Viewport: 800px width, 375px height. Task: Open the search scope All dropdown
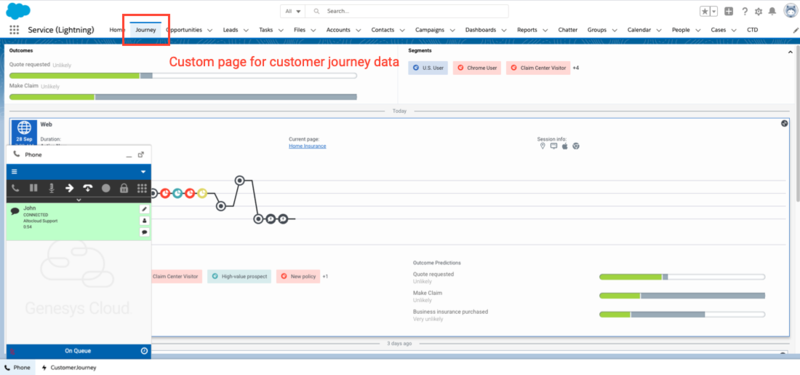[293, 11]
